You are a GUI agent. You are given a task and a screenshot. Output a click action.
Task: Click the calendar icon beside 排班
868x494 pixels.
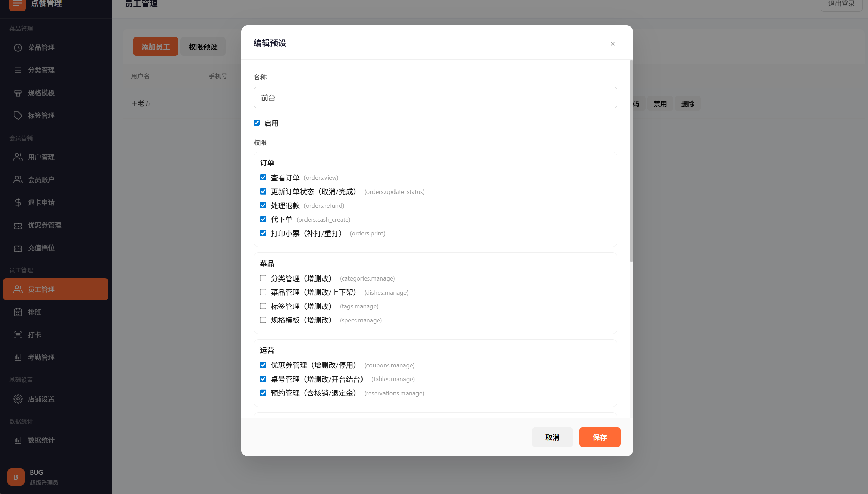tap(18, 312)
